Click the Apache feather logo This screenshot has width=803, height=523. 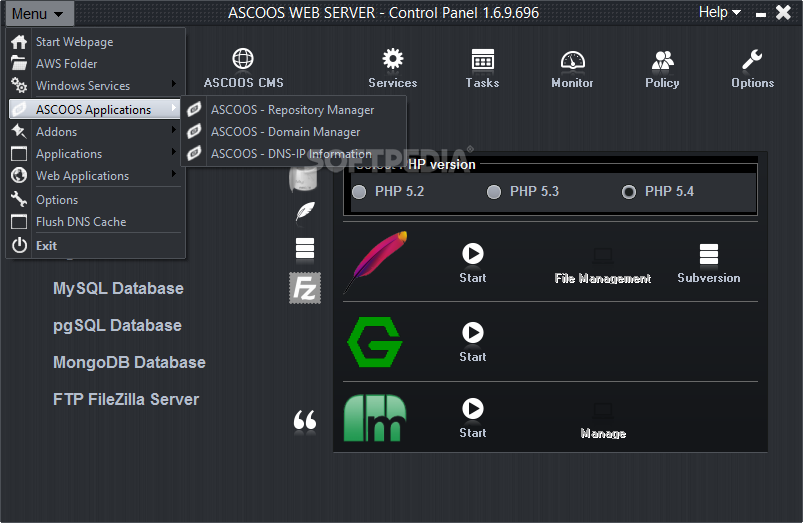[x=376, y=260]
